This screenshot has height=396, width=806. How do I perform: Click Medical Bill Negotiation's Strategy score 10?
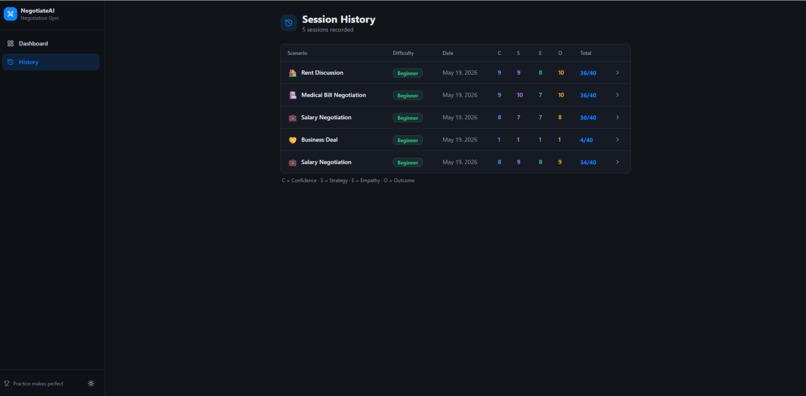520,95
